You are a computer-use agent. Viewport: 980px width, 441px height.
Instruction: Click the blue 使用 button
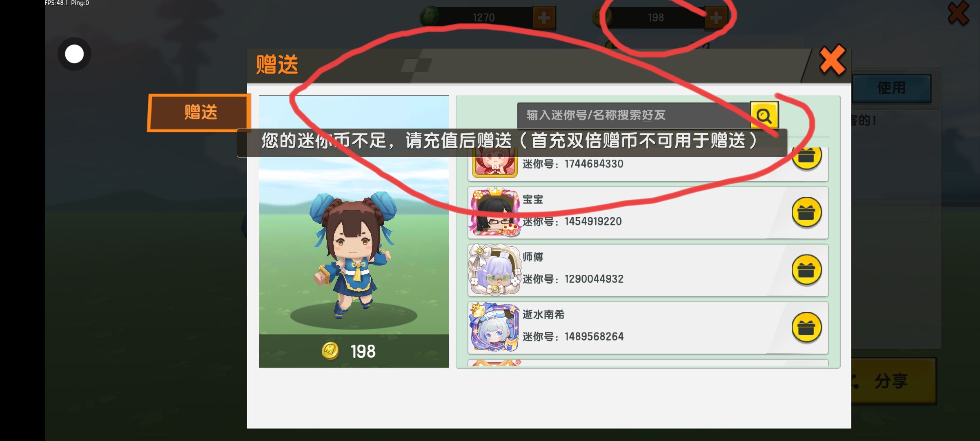click(892, 88)
